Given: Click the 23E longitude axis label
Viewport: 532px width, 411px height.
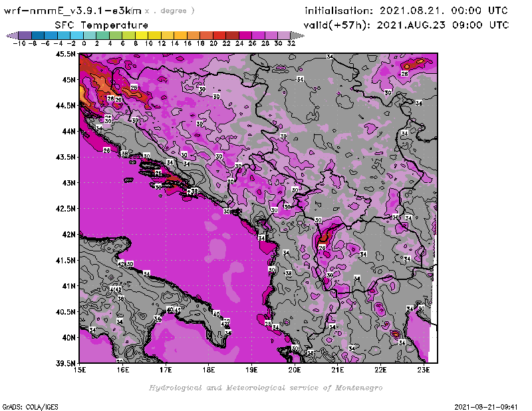Looking at the screenshot, I should pyautogui.click(x=423, y=369).
